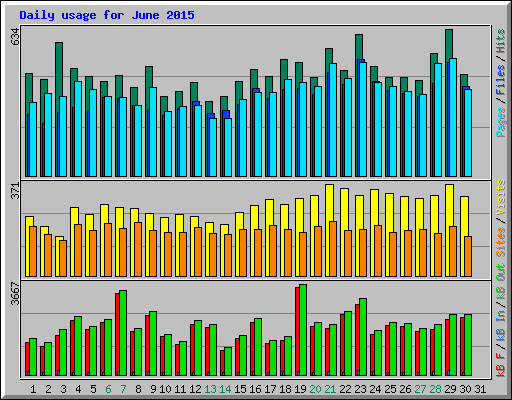Click the 'Daily usage for June 2015' title
This screenshot has height=400, width=512.
coord(107,15)
